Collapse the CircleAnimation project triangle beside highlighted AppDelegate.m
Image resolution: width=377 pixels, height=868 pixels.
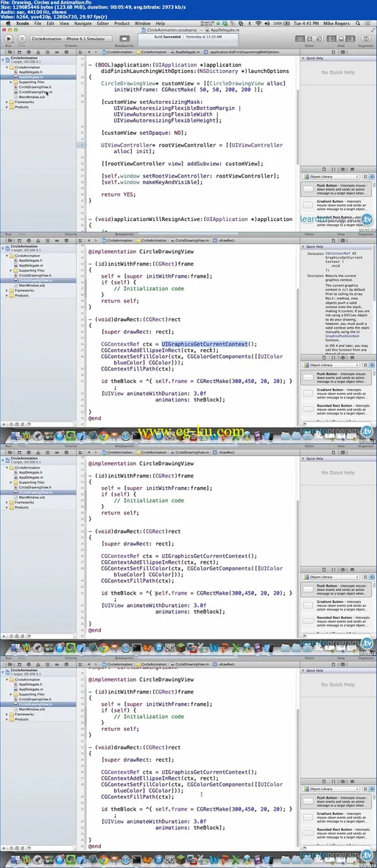click(x=7, y=67)
